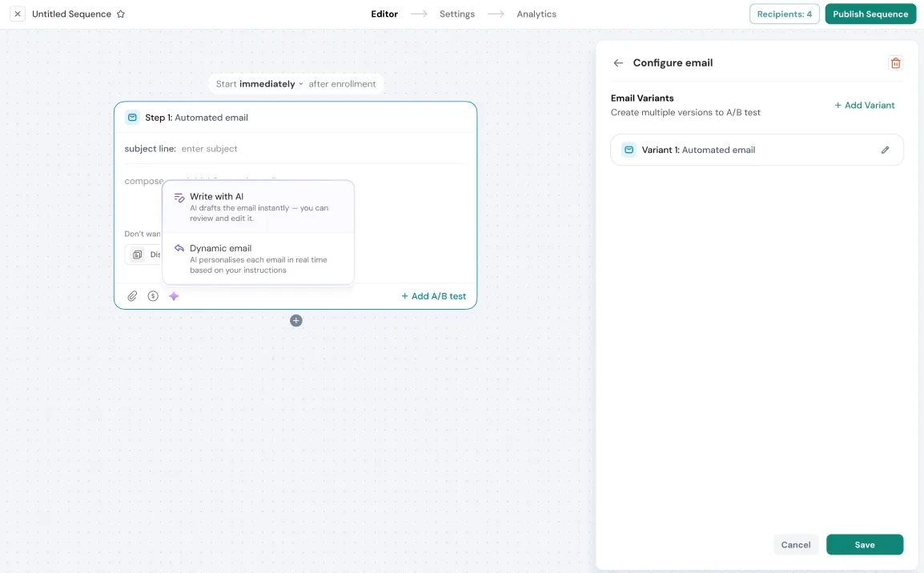Viewport: 924px width, 573px height.
Task: Save the email configuration
Action: coord(865,544)
